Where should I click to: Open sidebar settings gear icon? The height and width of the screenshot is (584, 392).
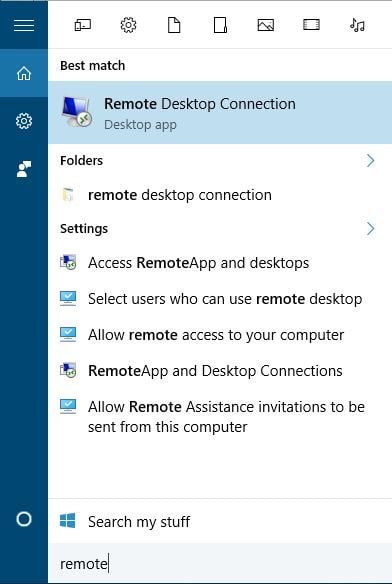point(24,121)
